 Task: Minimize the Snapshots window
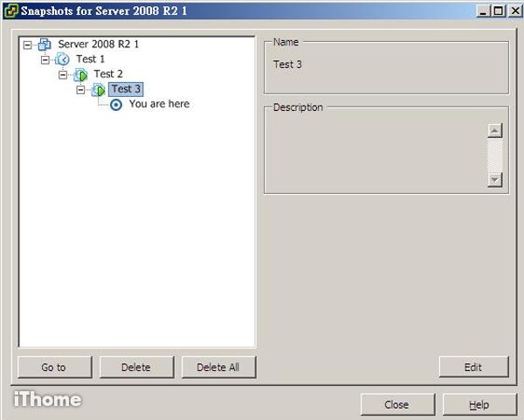click(x=483, y=11)
